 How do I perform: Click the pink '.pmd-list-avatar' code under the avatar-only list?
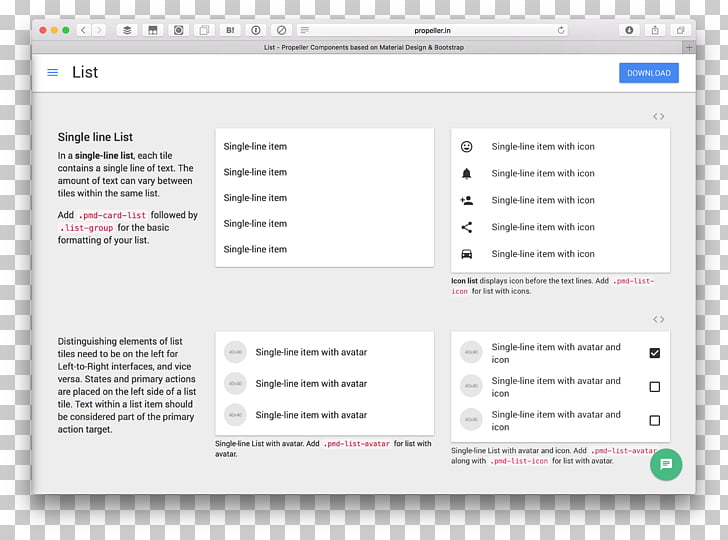[357, 444]
